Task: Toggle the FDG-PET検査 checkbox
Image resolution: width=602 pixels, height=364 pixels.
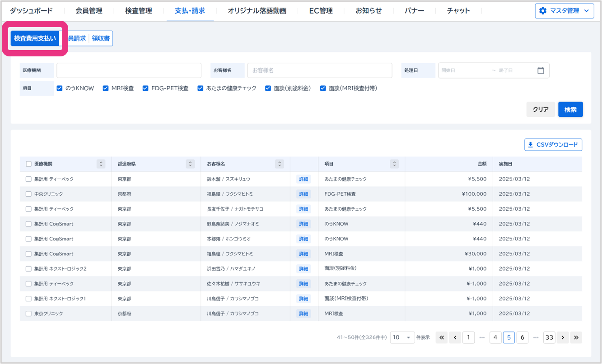Action: (x=145, y=88)
